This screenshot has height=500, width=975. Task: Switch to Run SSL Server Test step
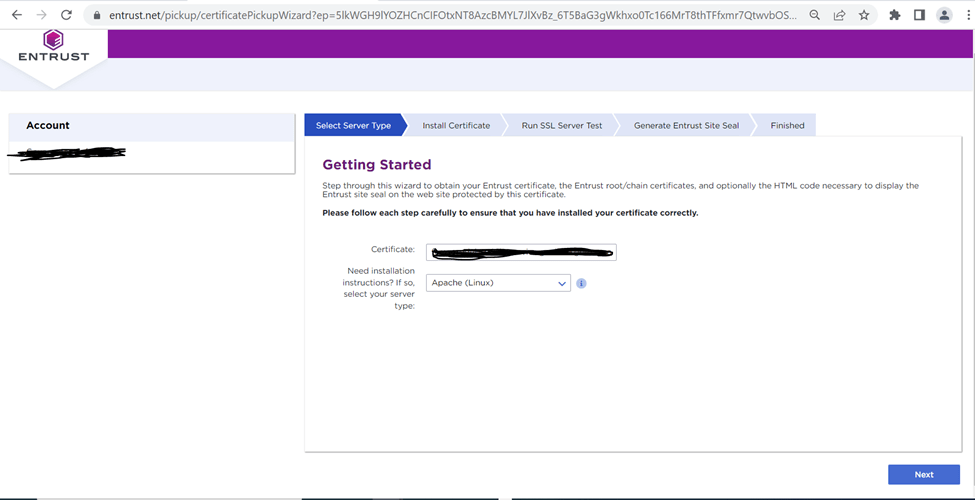[562, 125]
